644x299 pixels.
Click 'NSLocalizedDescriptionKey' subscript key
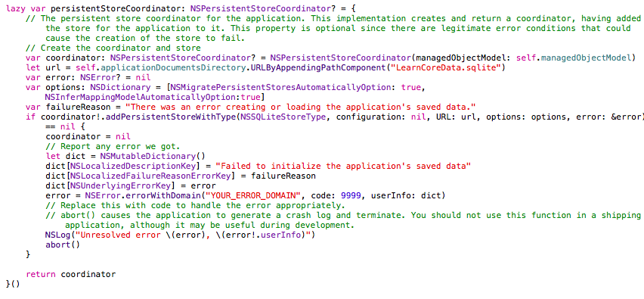[x=133, y=167]
